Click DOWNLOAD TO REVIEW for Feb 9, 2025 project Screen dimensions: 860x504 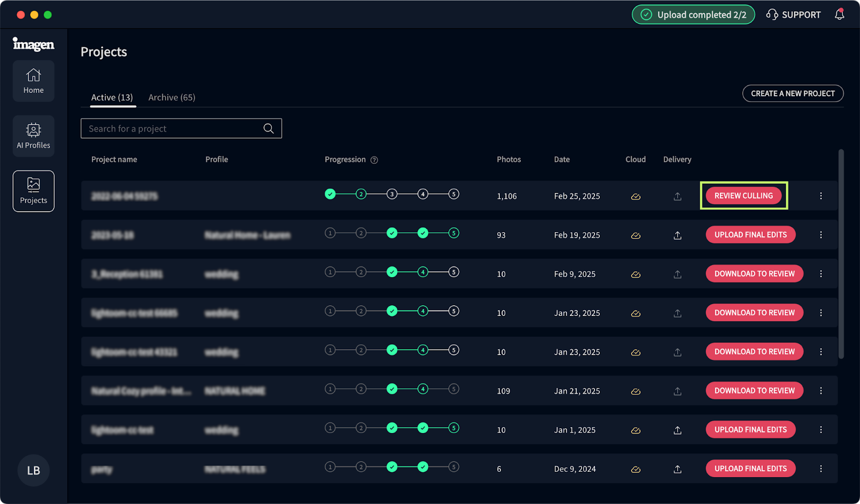click(754, 273)
